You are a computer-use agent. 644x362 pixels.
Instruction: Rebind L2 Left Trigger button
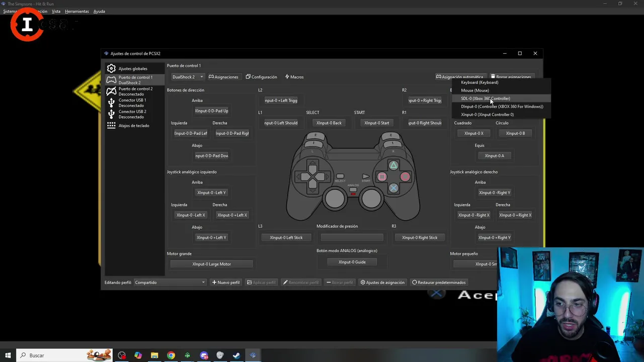point(281,101)
